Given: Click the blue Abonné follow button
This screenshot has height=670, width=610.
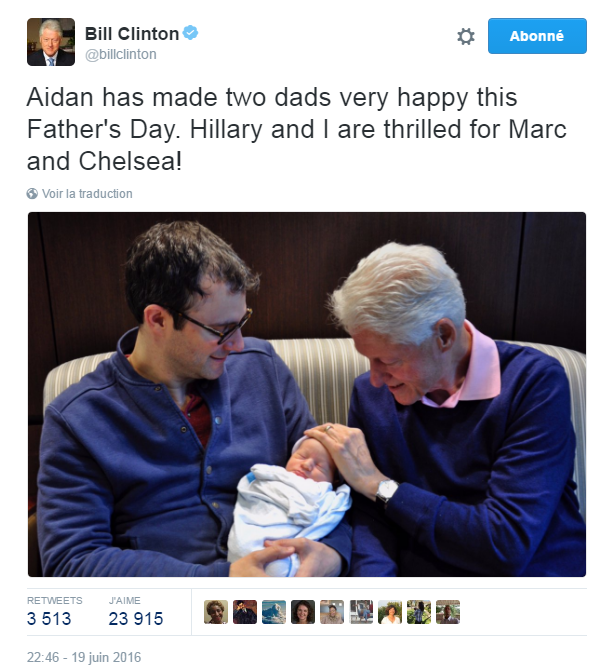Looking at the screenshot, I should coord(537,36).
